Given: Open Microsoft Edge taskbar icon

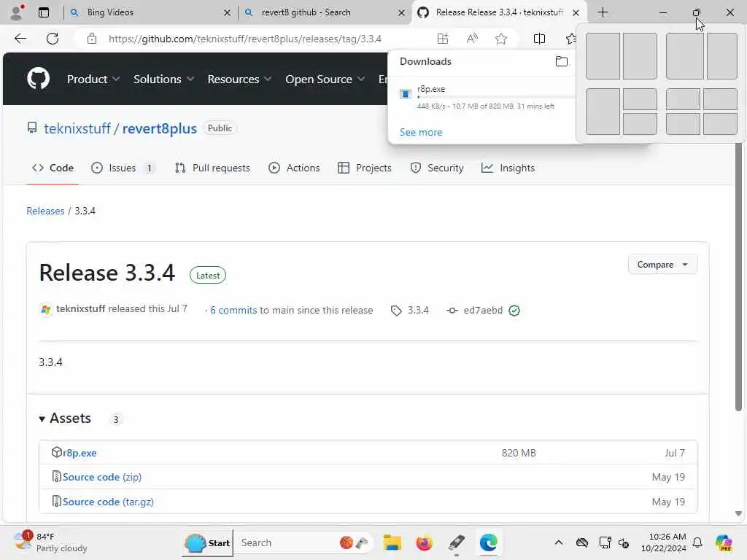Looking at the screenshot, I should (x=489, y=542).
